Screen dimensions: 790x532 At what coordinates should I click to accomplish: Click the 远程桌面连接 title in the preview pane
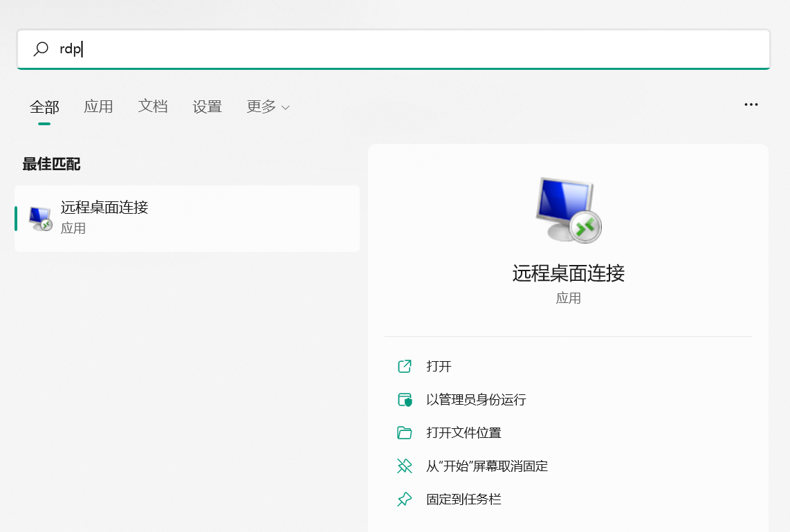click(x=569, y=273)
